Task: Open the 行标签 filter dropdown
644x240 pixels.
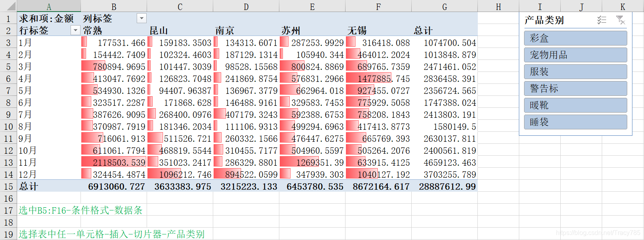Action: (75, 30)
